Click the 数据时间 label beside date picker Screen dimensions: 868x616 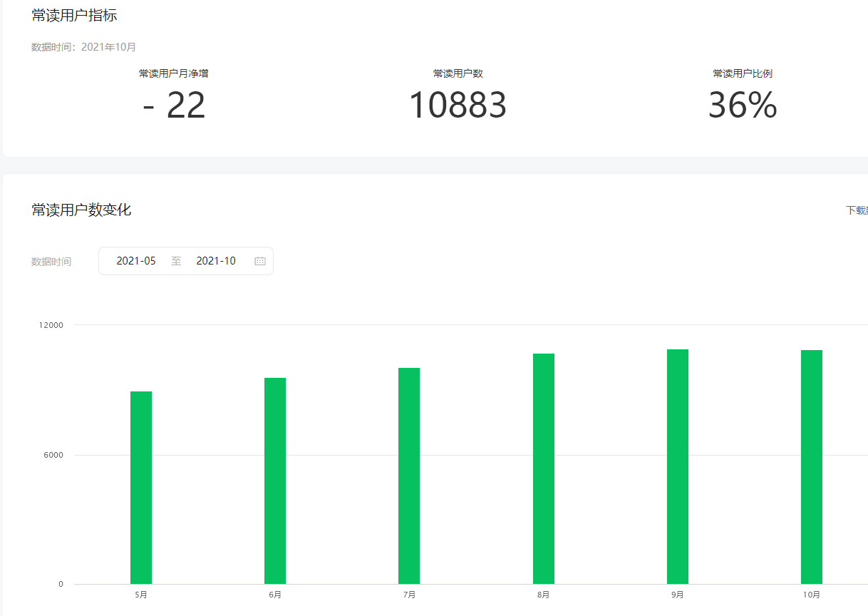[51, 262]
